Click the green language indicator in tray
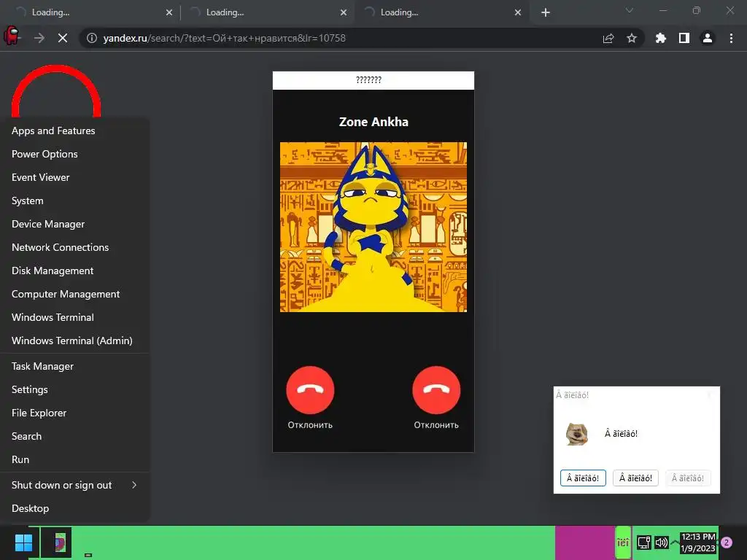Image resolution: width=747 pixels, height=560 pixels. pyautogui.click(x=623, y=542)
